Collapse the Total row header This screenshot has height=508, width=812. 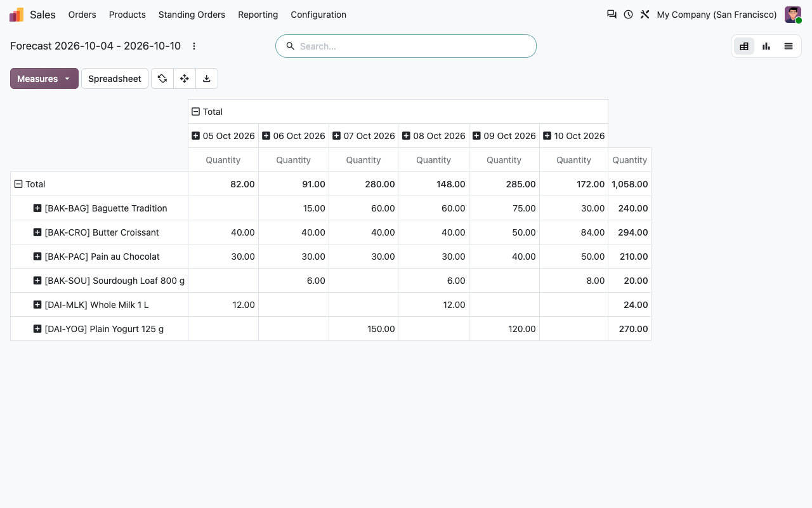tap(18, 184)
